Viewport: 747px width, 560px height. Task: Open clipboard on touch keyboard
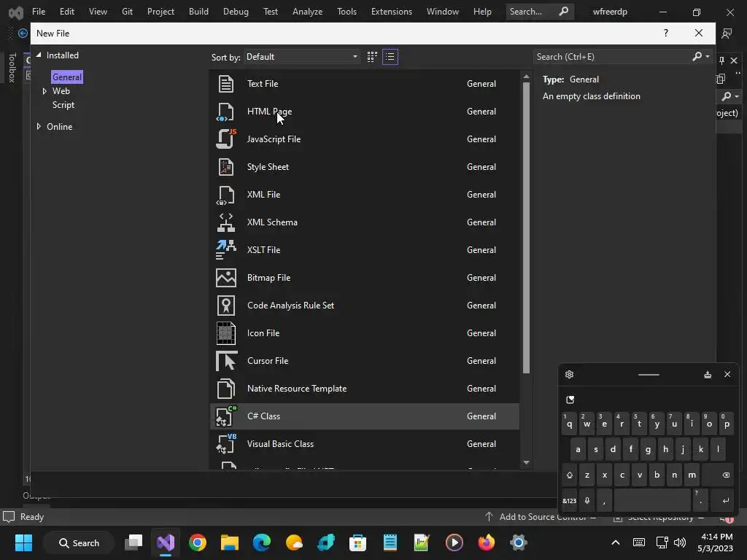coord(570,400)
